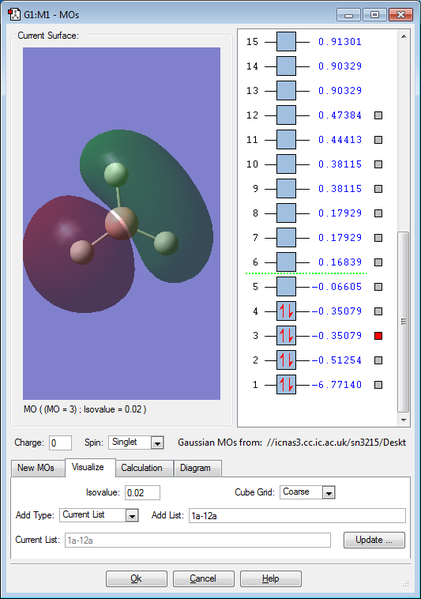Select the occupied orbital box for MO 2

click(286, 360)
